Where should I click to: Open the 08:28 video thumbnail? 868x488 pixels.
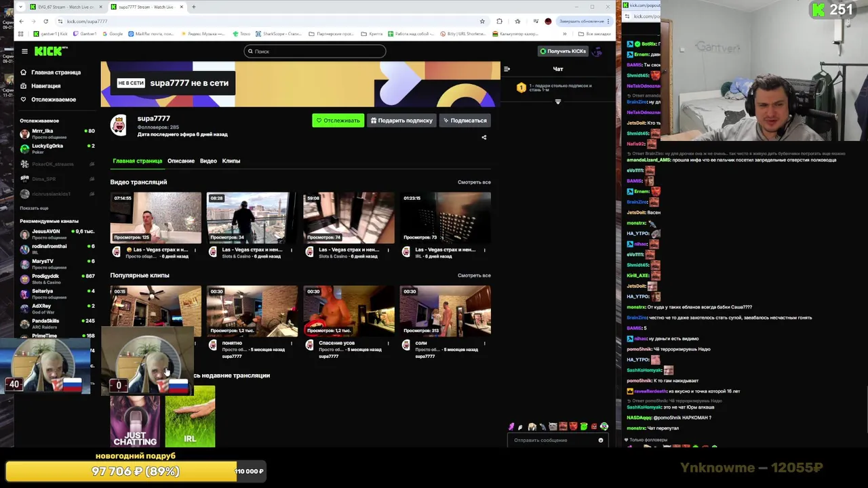[x=252, y=218]
